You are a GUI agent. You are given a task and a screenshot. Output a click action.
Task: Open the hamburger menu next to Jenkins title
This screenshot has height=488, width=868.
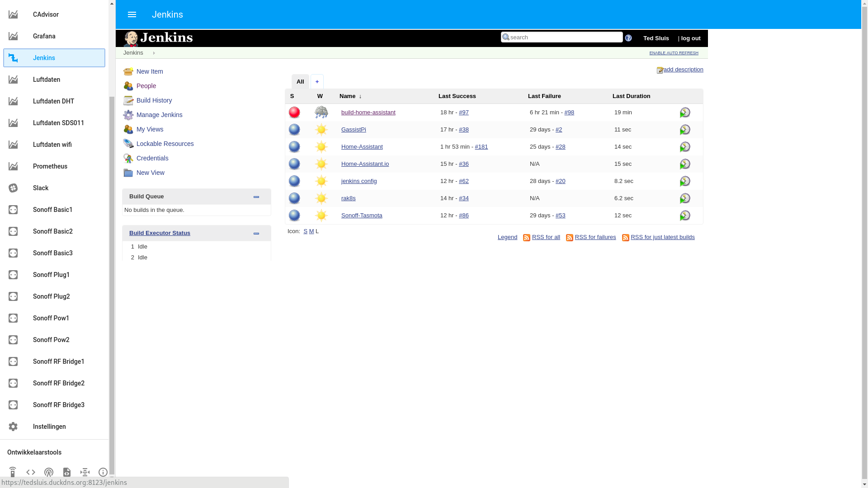pyautogui.click(x=132, y=14)
